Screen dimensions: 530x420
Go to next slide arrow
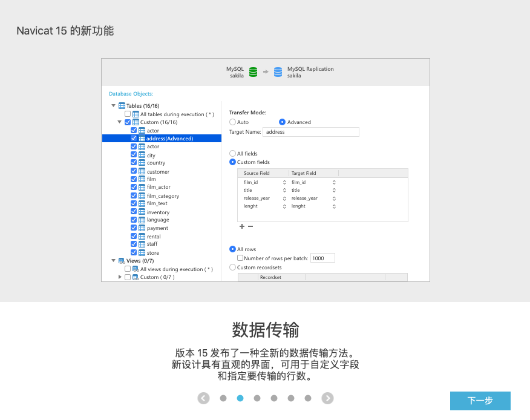tap(327, 398)
